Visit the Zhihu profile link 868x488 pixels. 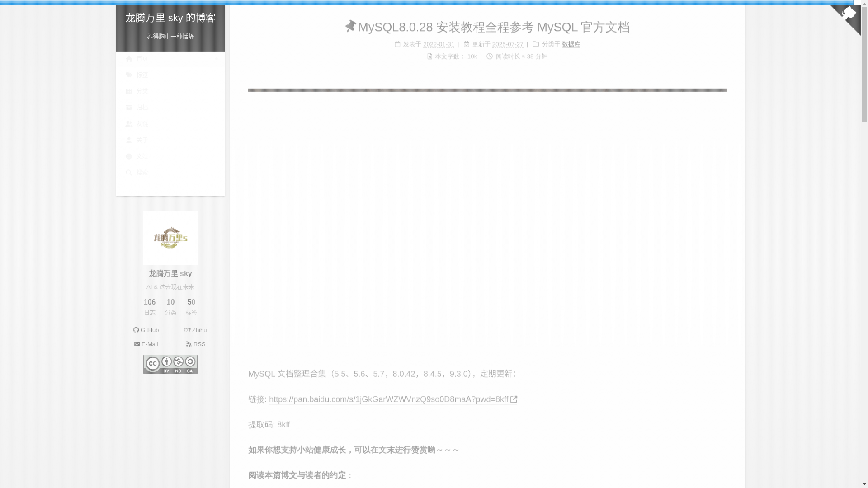coord(195,330)
